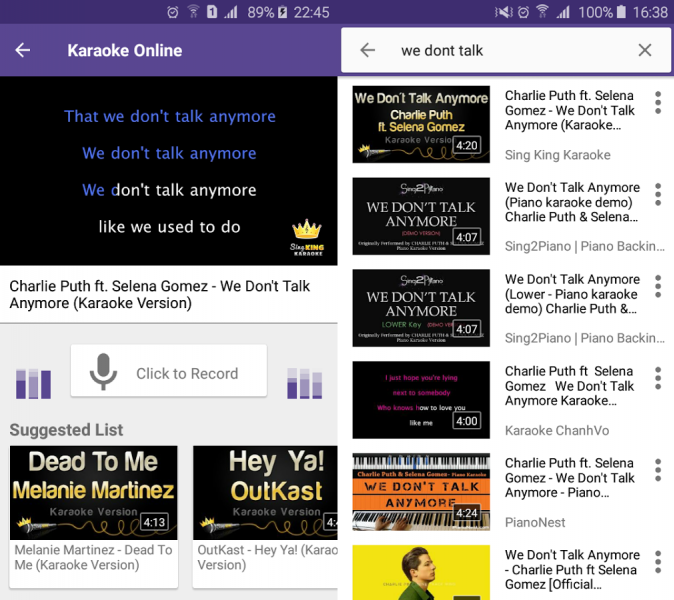Open Karaoke ChanhVo lyric video thumbnail
Screen dimensions: 674x600
click(421, 400)
